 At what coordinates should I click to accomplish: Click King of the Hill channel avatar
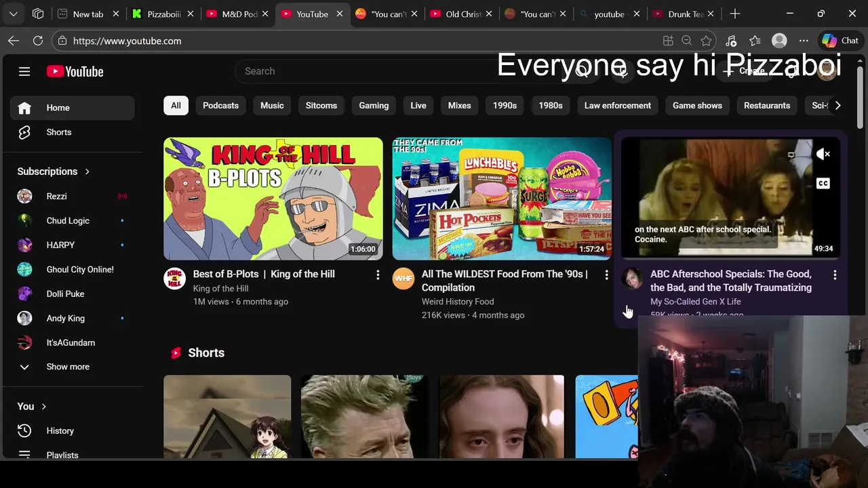175,279
